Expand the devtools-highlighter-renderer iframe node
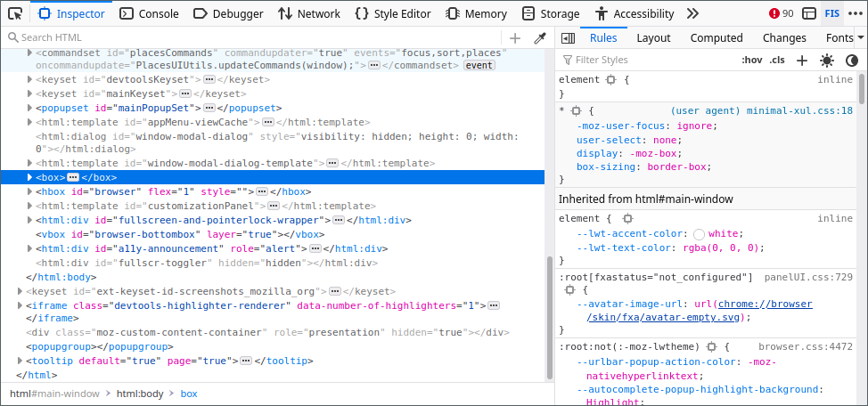The image size is (868, 406). coord(20,305)
